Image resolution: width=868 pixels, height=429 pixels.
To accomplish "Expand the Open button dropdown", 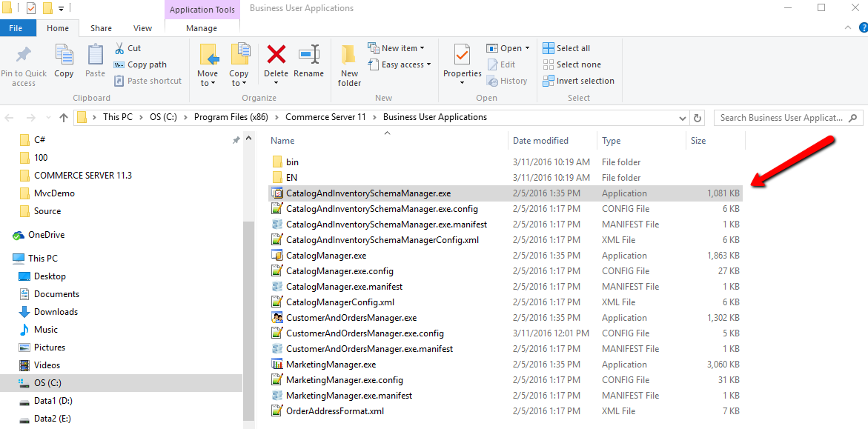I will pos(527,48).
